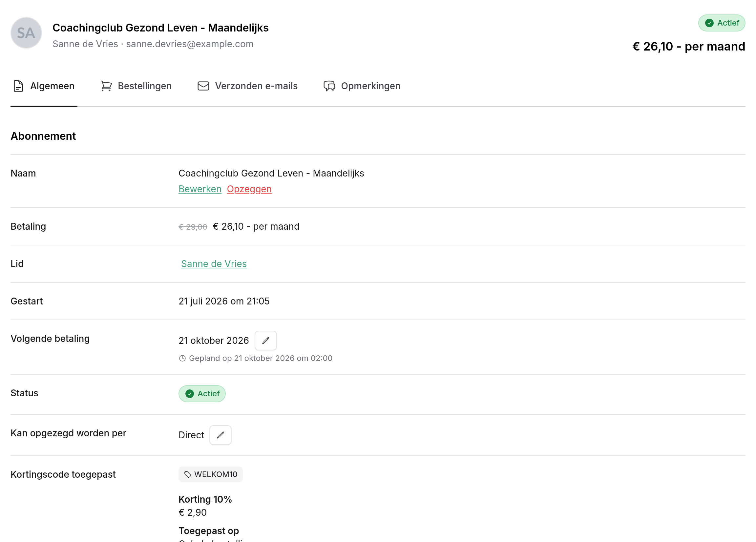
Task: Click the '€ 2,90' discount amount
Action: pyautogui.click(x=193, y=512)
